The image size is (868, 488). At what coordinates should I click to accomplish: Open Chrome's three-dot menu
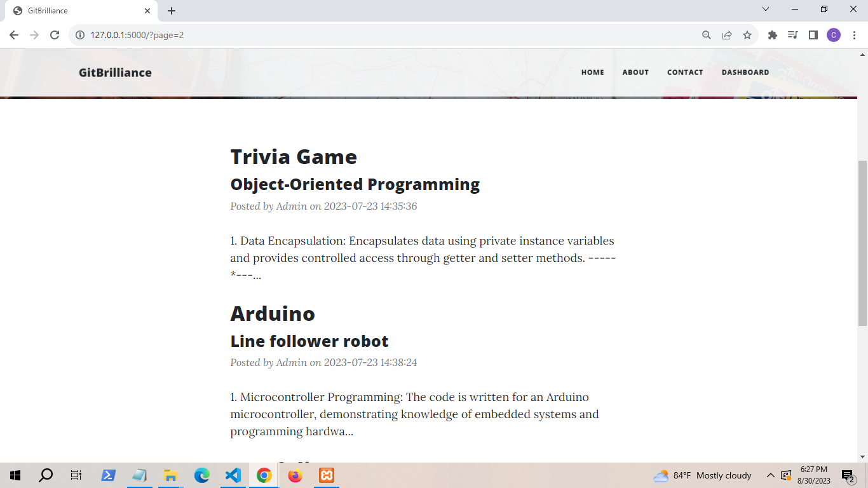pyautogui.click(x=854, y=35)
